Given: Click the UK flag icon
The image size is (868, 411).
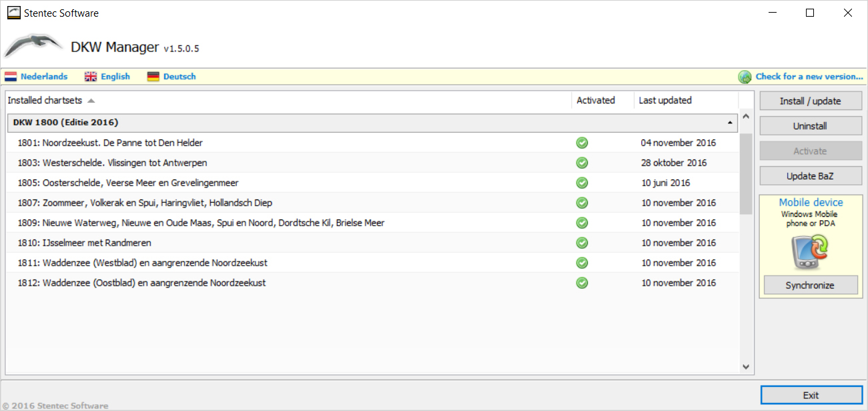Looking at the screenshot, I should coord(91,77).
